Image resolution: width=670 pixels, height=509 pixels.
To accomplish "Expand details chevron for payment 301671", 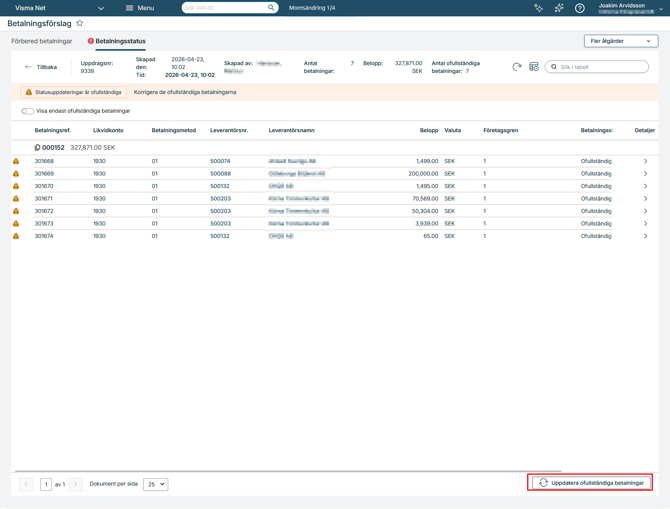I will click(645, 198).
